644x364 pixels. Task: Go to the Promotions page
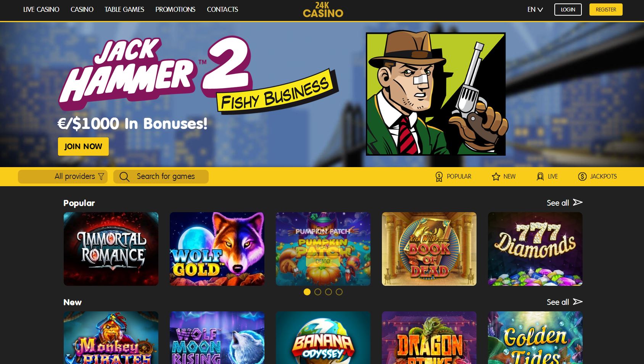[175, 10]
